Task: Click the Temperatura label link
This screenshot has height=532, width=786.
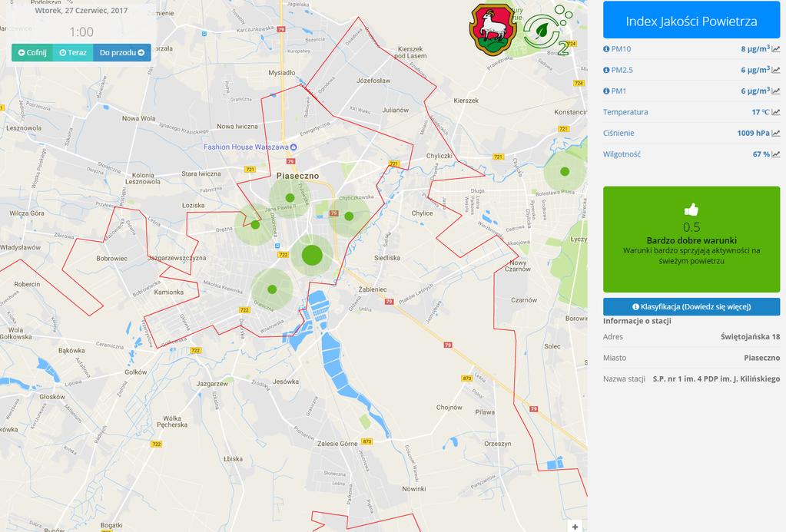Action: (625, 112)
